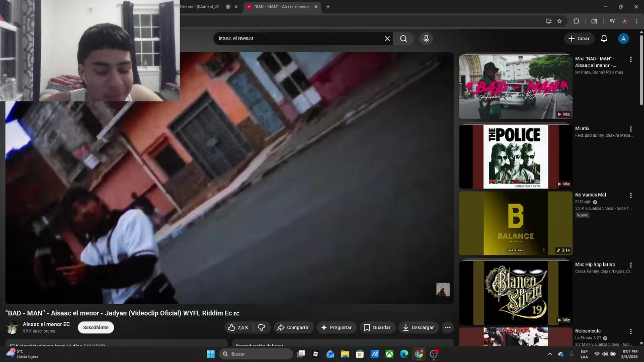
Task: Open options for Noicanicula video
Action: pos(630,331)
